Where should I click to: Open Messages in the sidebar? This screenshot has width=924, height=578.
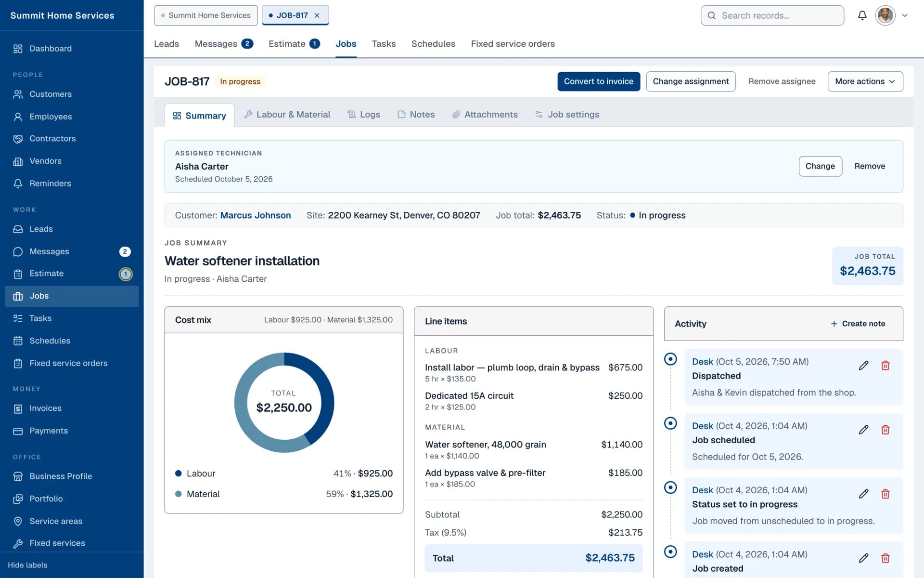72,251
